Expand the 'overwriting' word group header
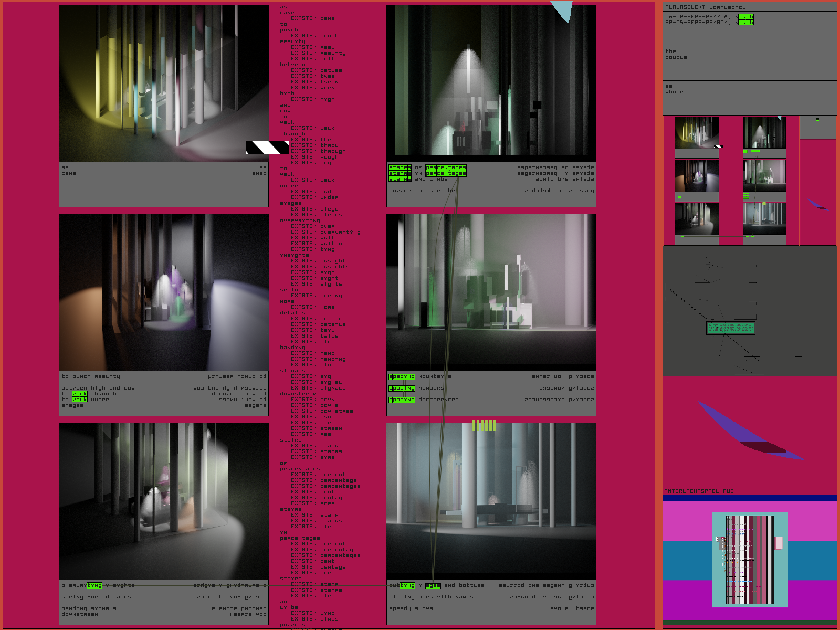The height and width of the screenshot is (630, 840). 300,220
